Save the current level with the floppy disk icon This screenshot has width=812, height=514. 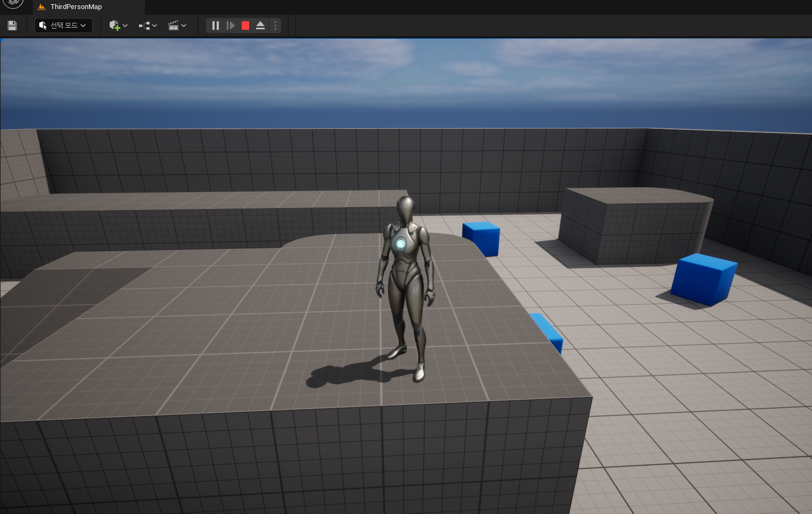tap(12, 26)
